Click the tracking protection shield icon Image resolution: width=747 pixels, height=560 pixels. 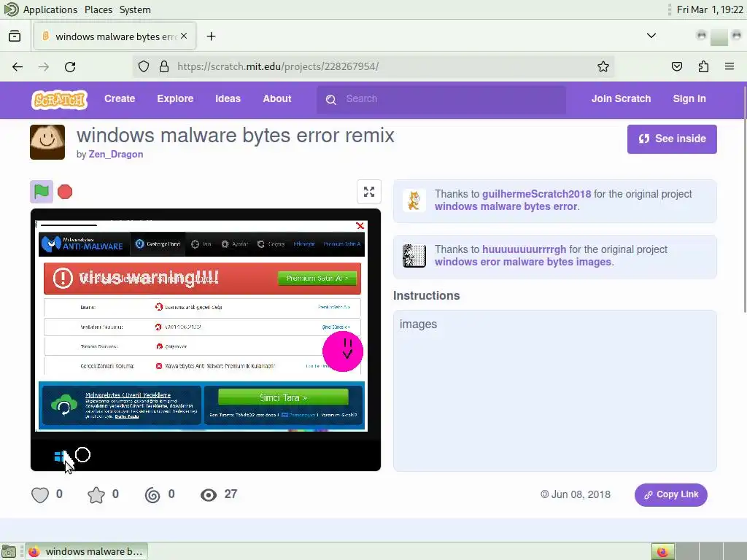(x=144, y=66)
